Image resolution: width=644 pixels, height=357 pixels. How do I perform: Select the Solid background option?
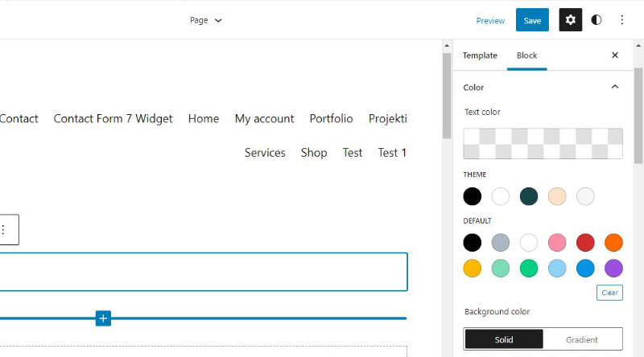pos(504,339)
